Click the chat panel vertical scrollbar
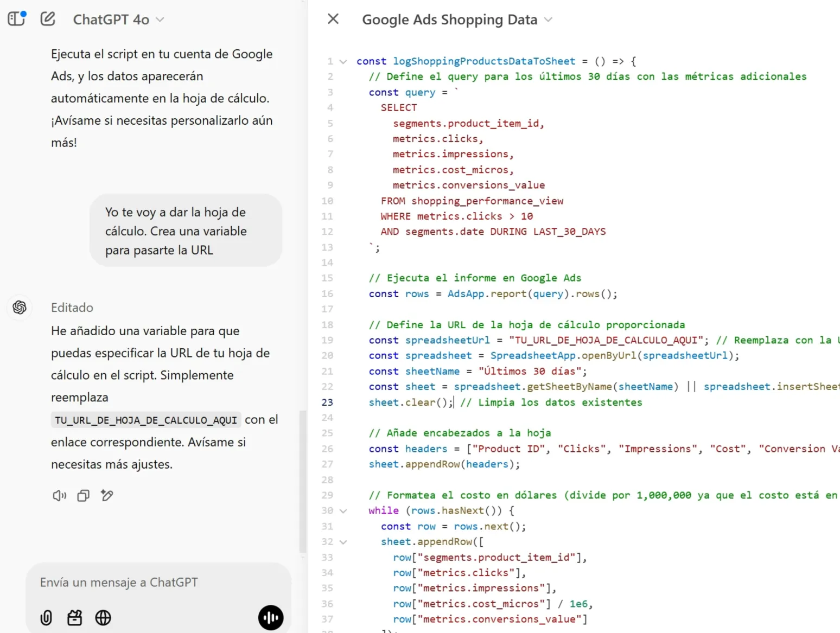The height and width of the screenshot is (633, 840). (x=303, y=482)
